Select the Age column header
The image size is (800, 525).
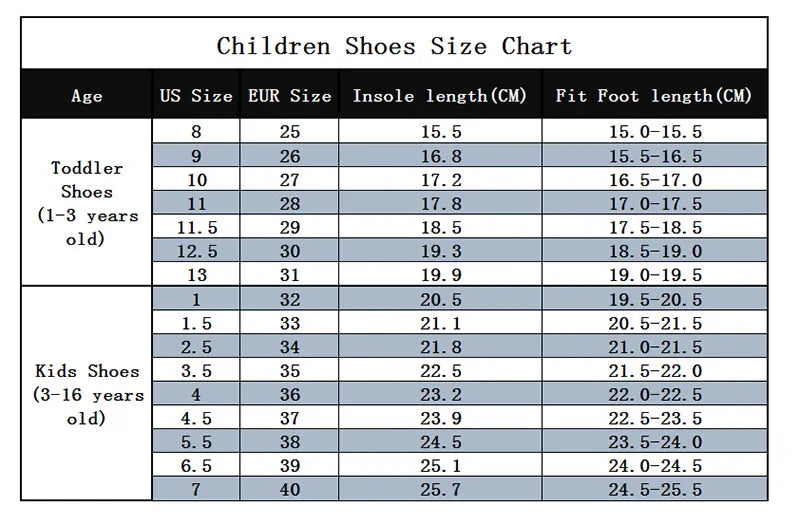[x=87, y=96]
